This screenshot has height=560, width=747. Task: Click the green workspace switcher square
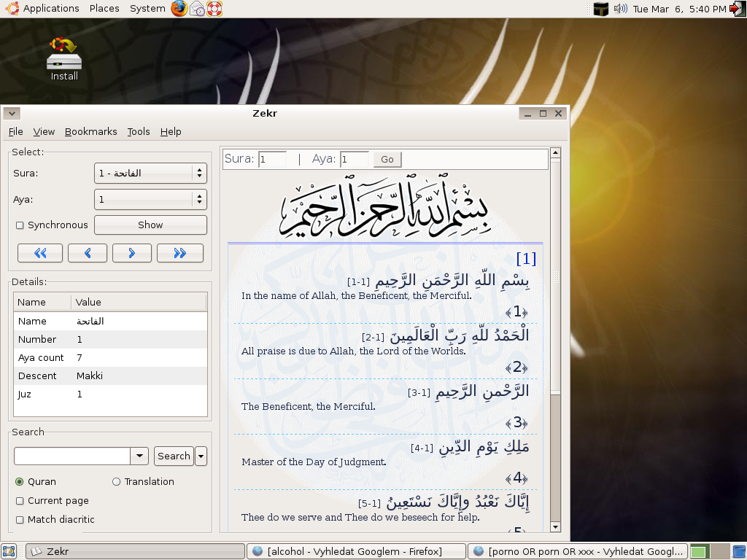(x=700, y=551)
